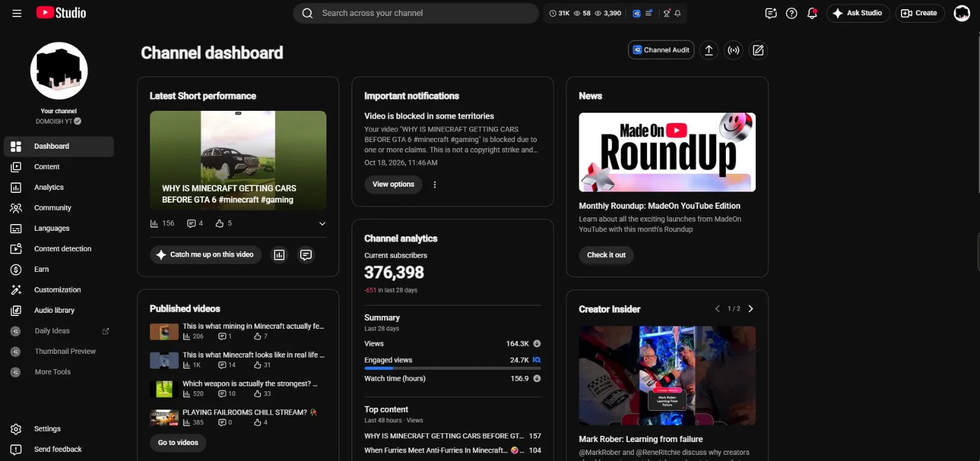Screen dimensions: 980x461
Task: Click the upload videos arrow icon
Action: pyautogui.click(x=709, y=50)
